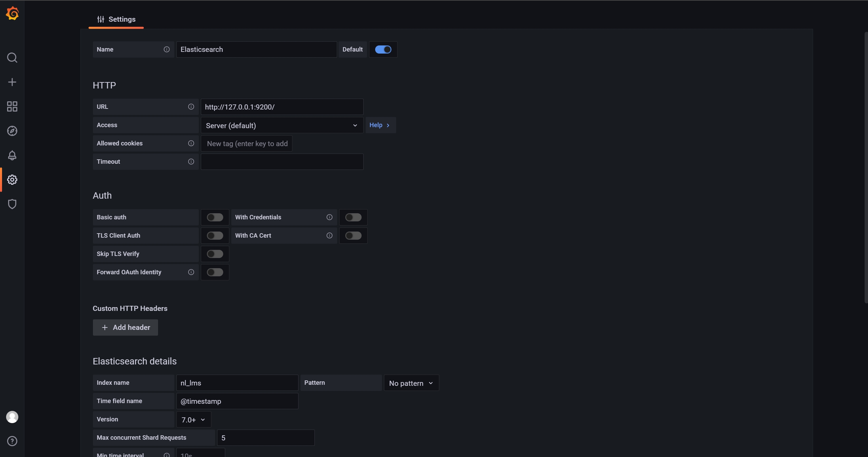Viewport: 868px width, 457px height.
Task: Open the Search dashboards icon in sidebar
Action: click(12, 58)
